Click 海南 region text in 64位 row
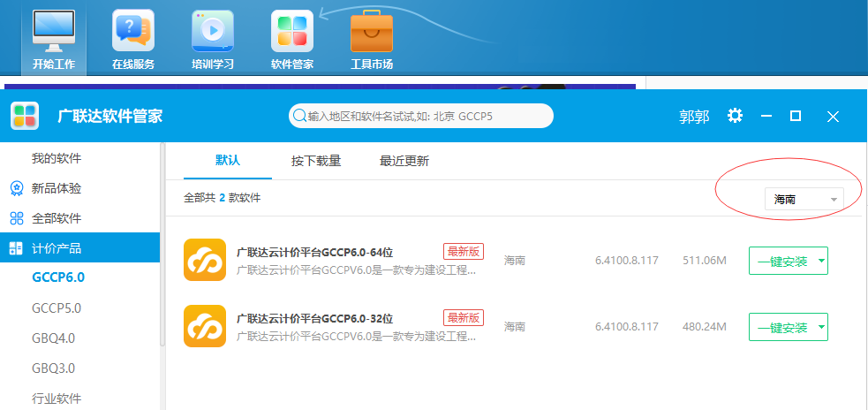Screen dimensions: 868x410 click(x=514, y=261)
